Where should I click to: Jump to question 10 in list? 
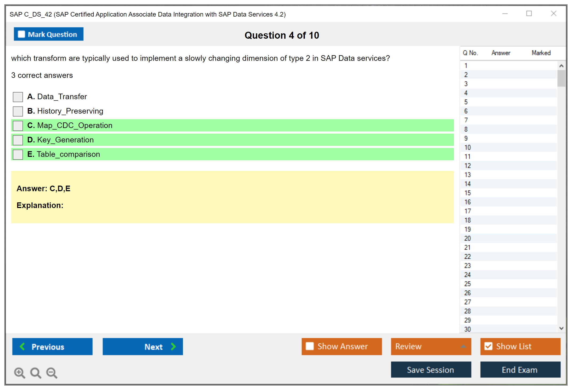point(467,147)
